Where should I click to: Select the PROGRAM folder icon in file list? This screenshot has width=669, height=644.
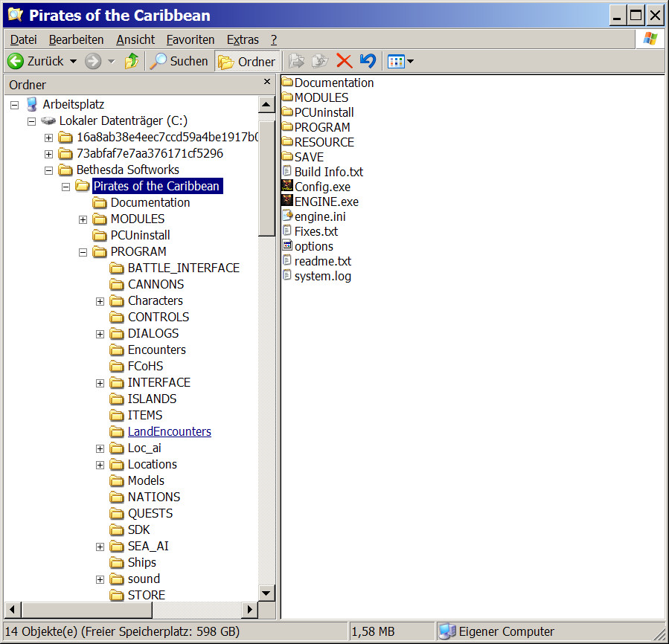tap(287, 126)
